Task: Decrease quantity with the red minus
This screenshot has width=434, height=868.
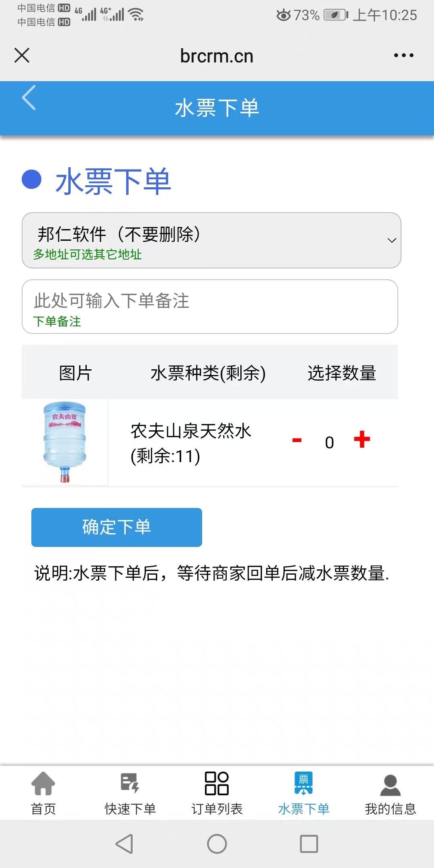Action: point(297,440)
